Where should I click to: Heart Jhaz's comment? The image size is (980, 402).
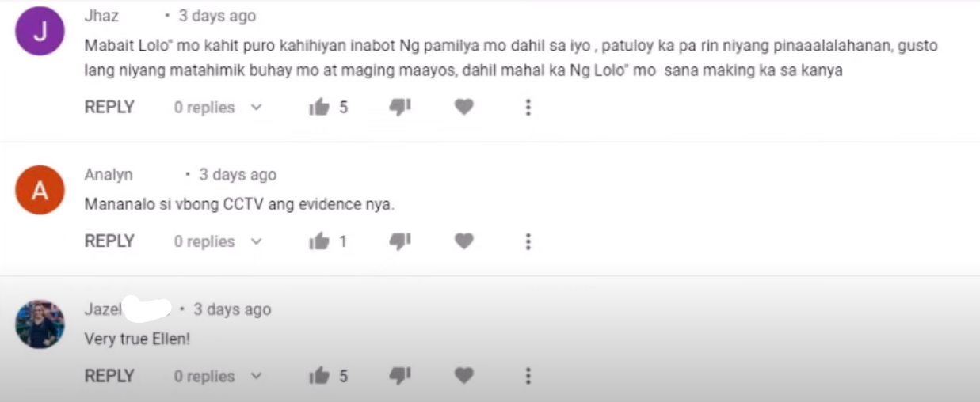(x=464, y=108)
